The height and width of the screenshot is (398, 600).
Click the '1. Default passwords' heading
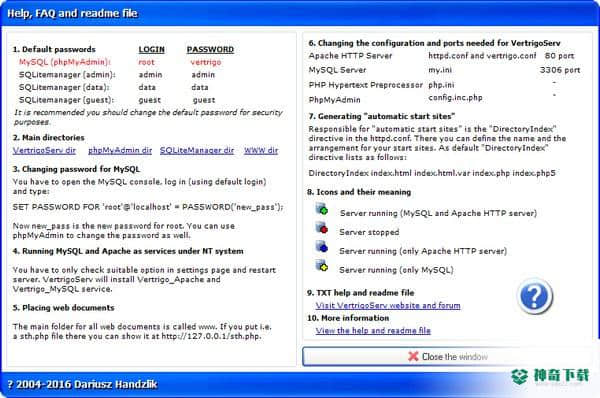tap(54, 49)
